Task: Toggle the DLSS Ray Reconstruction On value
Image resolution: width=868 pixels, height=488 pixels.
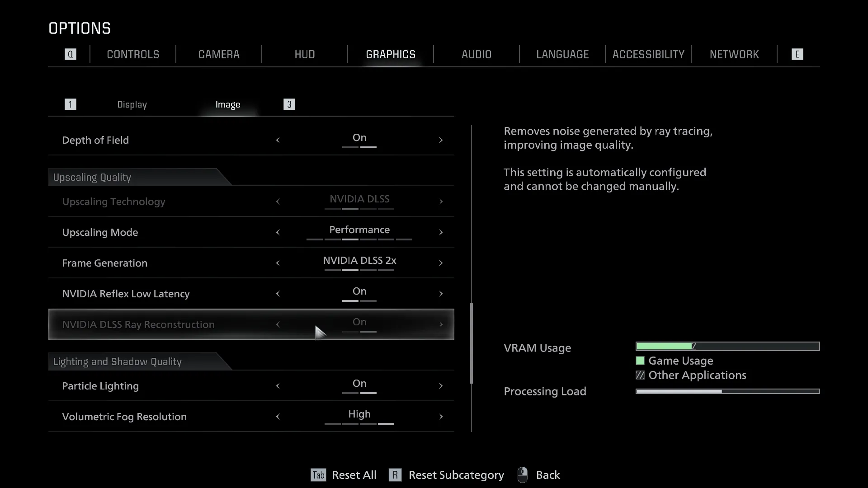Action: (x=359, y=322)
